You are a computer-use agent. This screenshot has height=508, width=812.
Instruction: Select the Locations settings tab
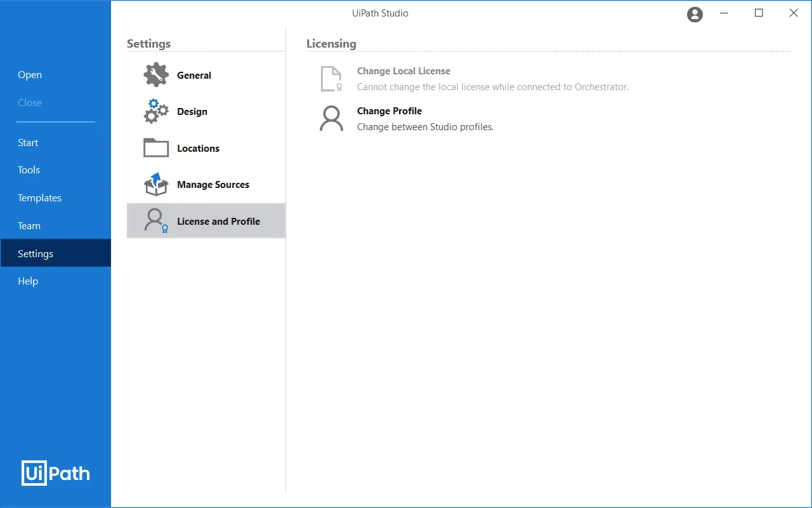(x=206, y=148)
